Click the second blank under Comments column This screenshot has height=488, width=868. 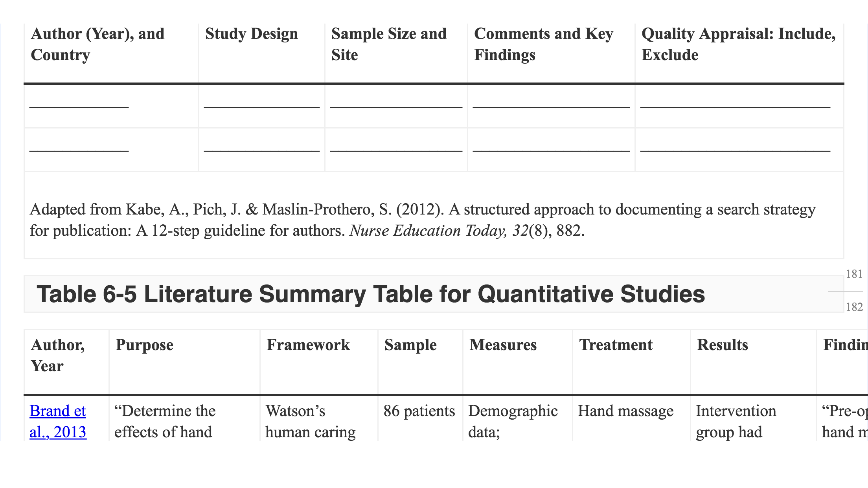(x=551, y=149)
